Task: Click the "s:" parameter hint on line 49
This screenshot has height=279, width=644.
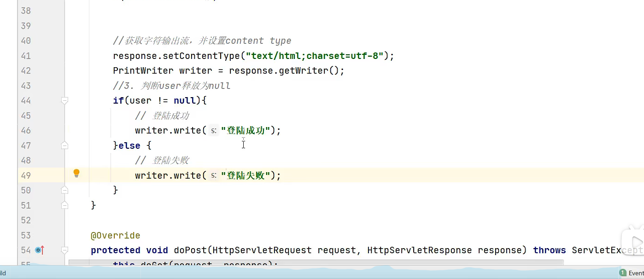Action: [x=213, y=175]
